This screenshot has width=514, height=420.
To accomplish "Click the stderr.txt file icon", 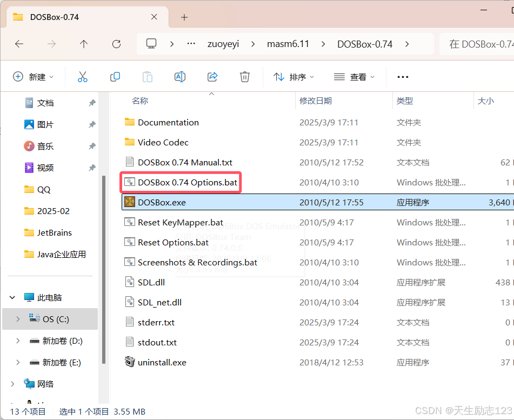I will point(130,322).
